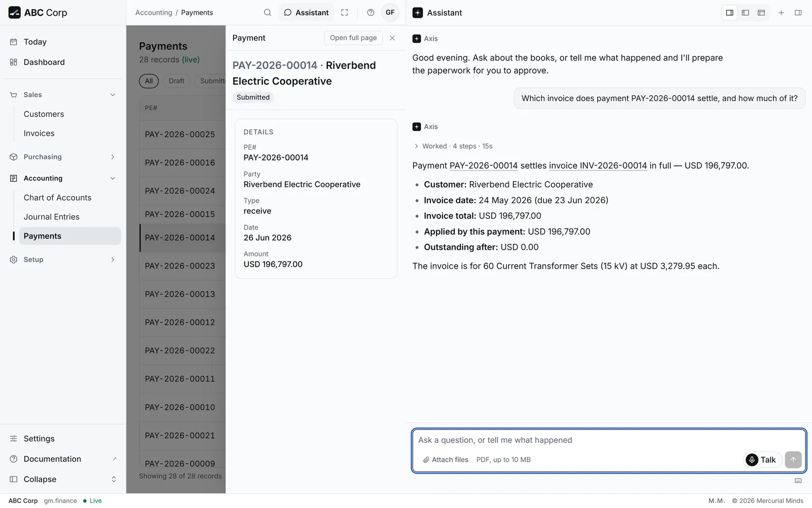This screenshot has height=508, width=812.
Task: Select row PAY-2026-00023
Action: click(x=183, y=266)
